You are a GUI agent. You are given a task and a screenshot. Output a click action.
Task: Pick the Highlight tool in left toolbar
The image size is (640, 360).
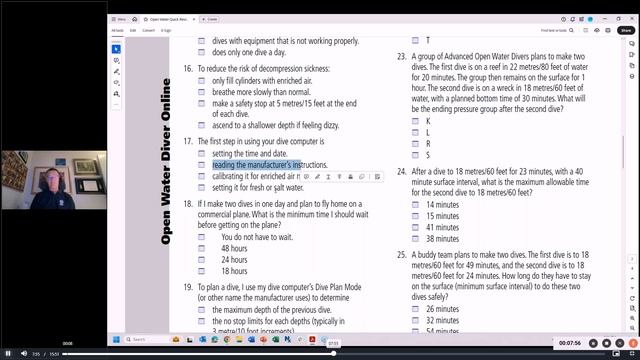(x=116, y=71)
